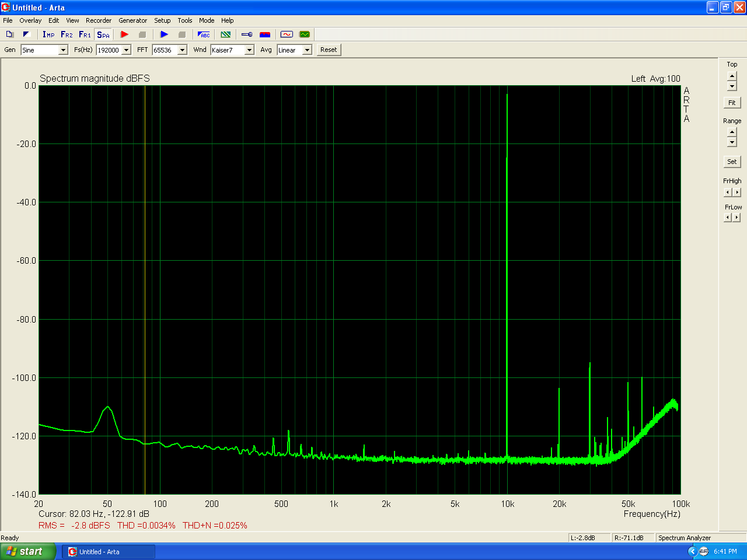Open the Setup menu
The width and height of the screenshot is (747, 560).
[x=162, y=20]
